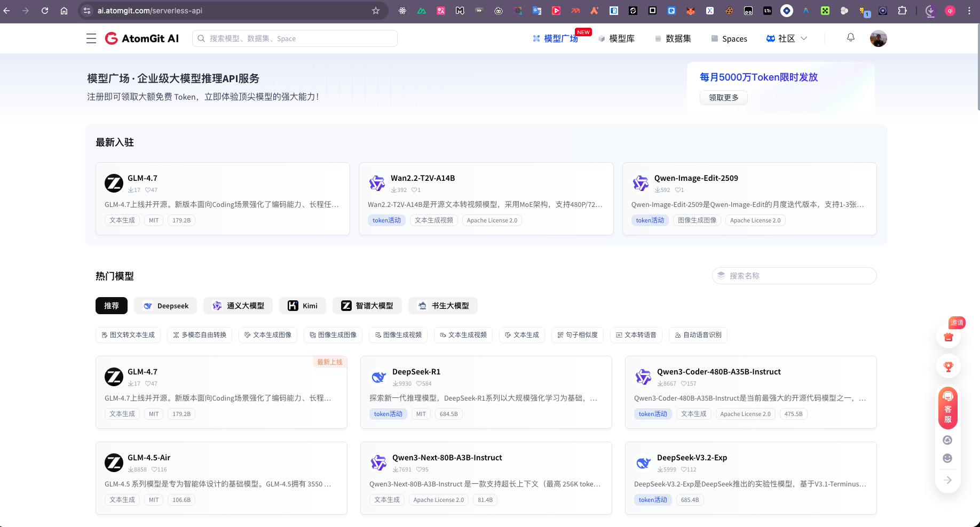Select the 推荐 filter tab
Image resolution: width=980 pixels, height=527 pixels.
pyautogui.click(x=112, y=306)
